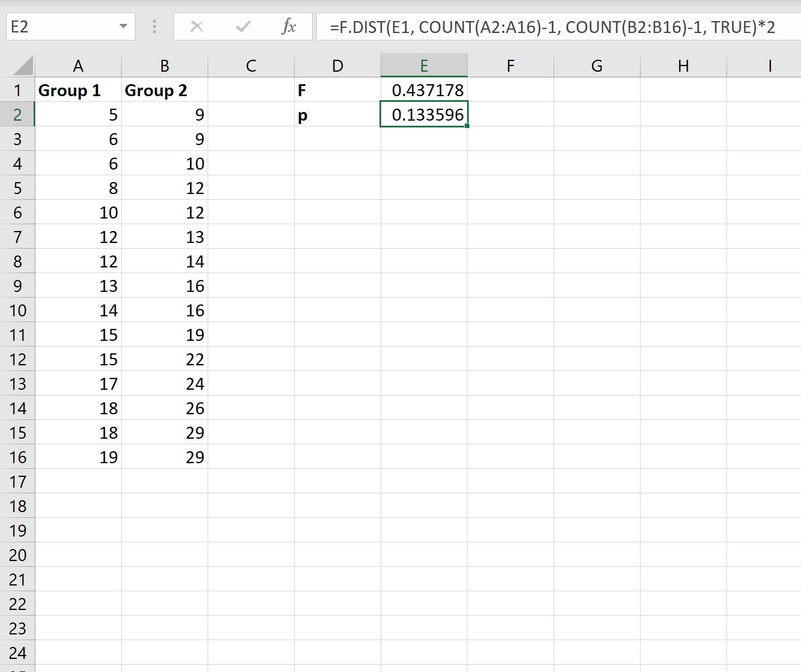Select column E header
The image size is (801, 672).
point(424,64)
